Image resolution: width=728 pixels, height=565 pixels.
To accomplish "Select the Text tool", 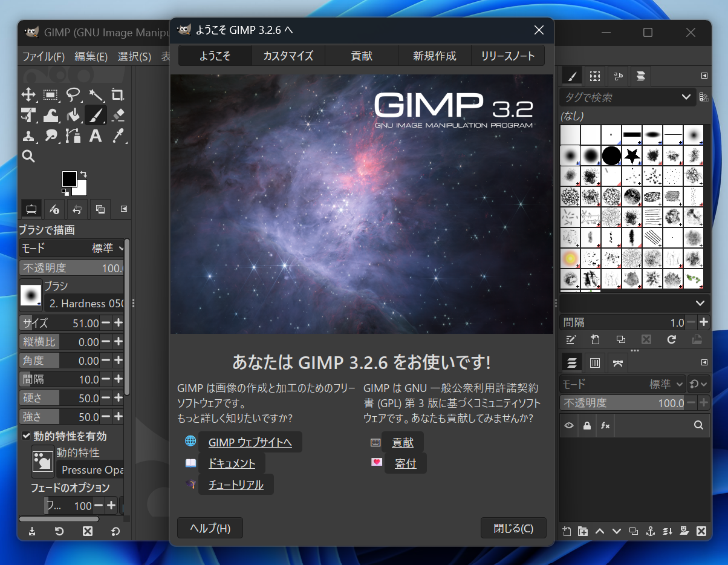I will pos(96,136).
